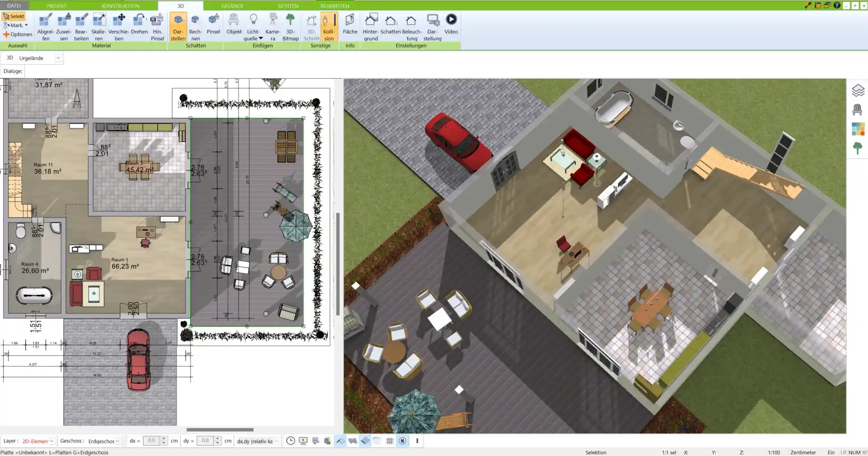
Task: Click the Raum 1 66,23 m² label
Action: [125, 264]
